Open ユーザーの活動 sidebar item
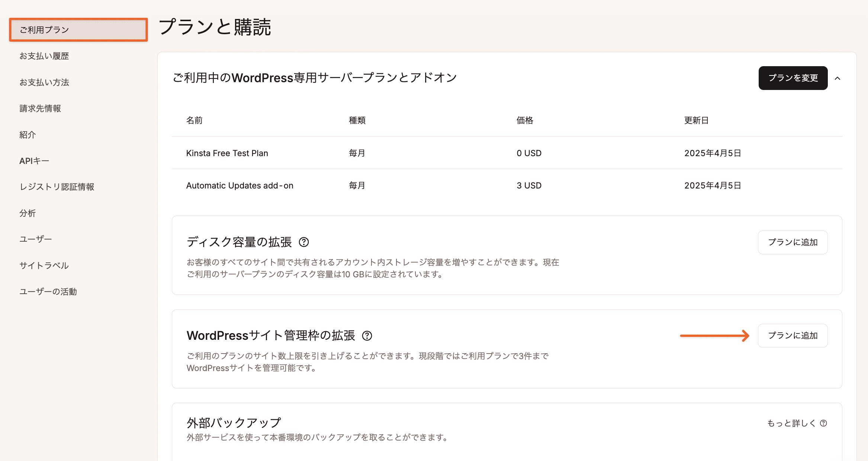 pos(48,292)
